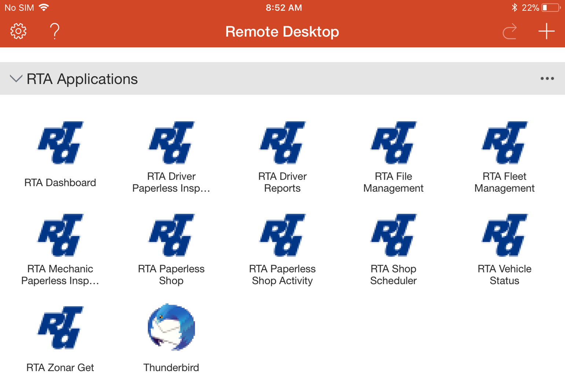Launch RTA Driver Paperless Inspection icon
The image size is (565, 392).
(171, 143)
